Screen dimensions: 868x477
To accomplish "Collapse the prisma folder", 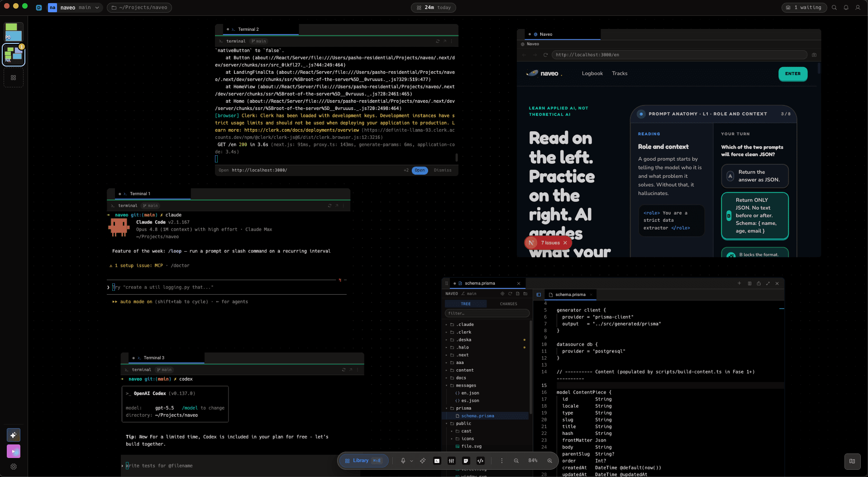I will pos(484,408).
